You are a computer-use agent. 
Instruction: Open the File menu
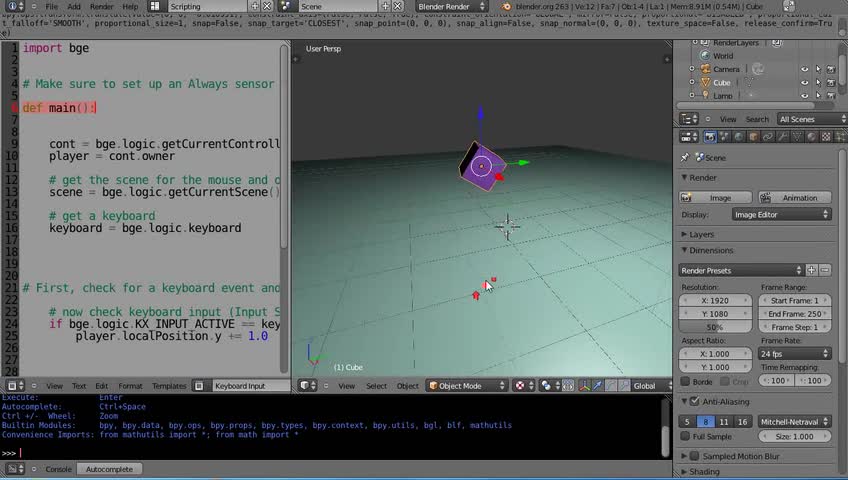click(51, 6)
